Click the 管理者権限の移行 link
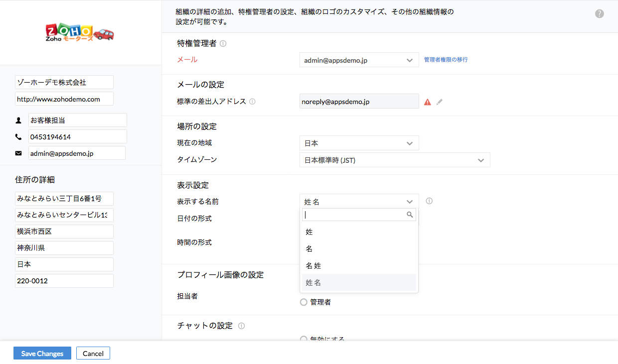 click(x=446, y=60)
